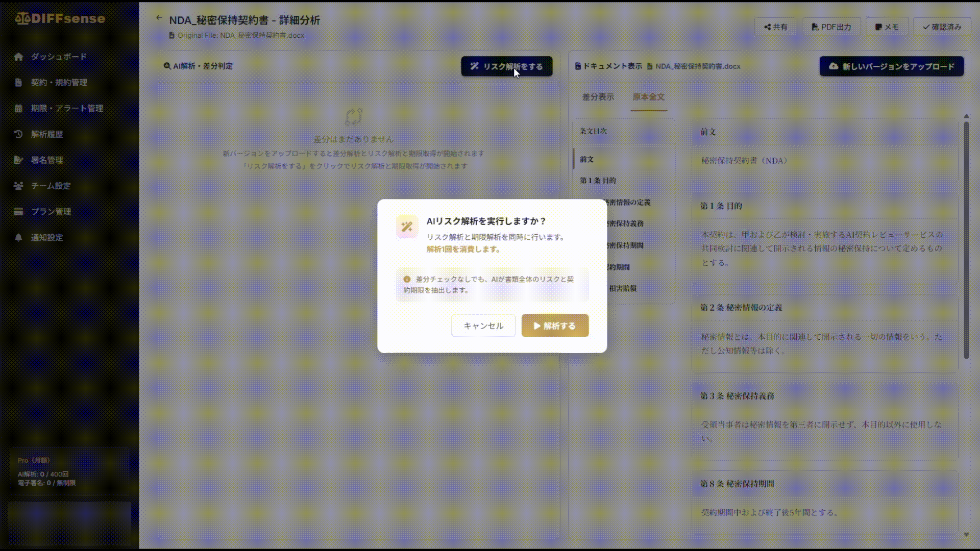Image resolution: width=980 pixels, height=551 pixels.
Task: Select the 原本全文 tab
Action: click(x=648, y=97)
